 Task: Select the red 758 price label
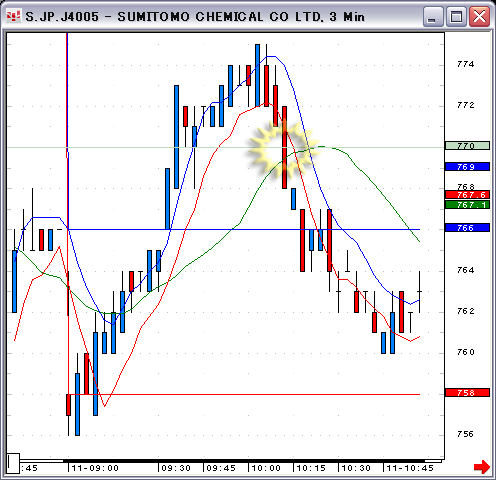point(467,393)
